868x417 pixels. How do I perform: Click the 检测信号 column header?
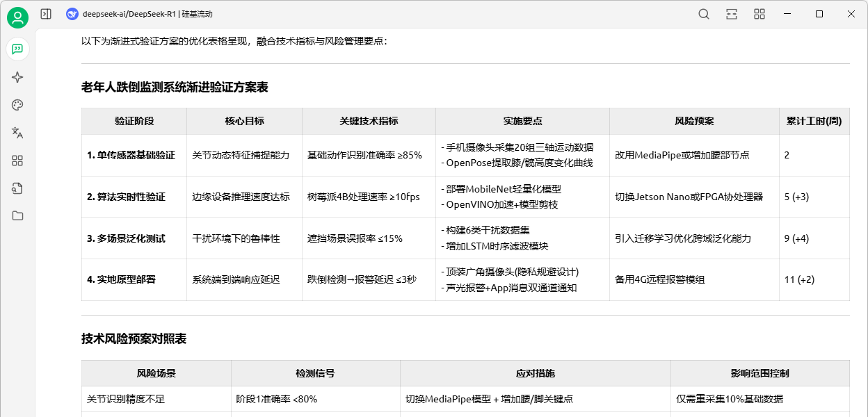[316, 373]
